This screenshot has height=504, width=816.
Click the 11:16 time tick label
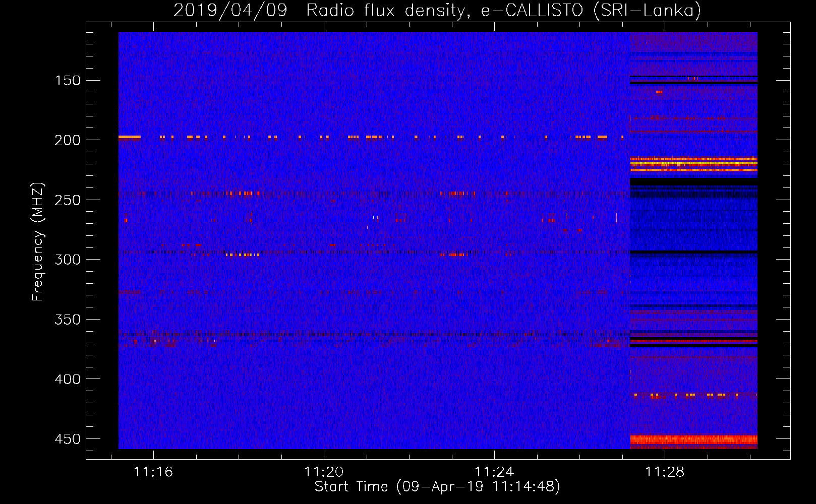click(153, 472)
